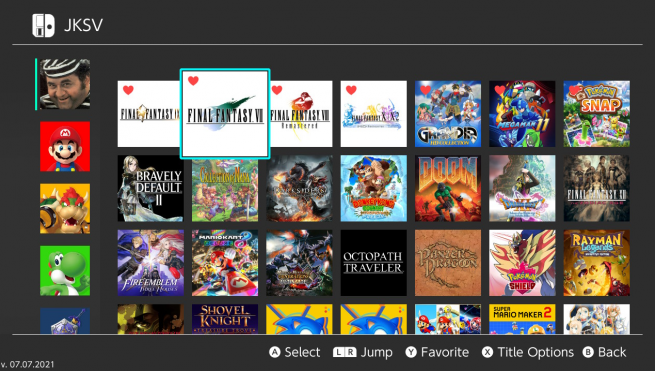
Task: Click the heart on Final Fantasy VII
Action: (x=193, y=81)
